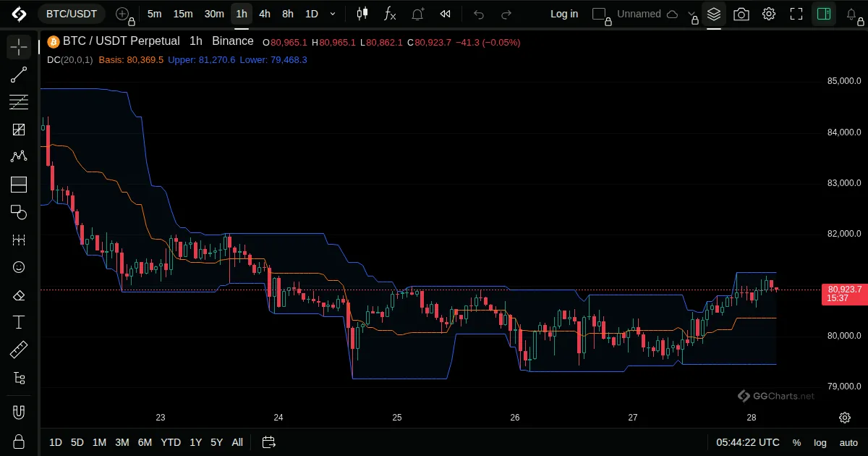Image resolution: width=868 pixels, height=456 pixels.
Task: Select the geometric shapes tool
Action: [x=19, y=212]
